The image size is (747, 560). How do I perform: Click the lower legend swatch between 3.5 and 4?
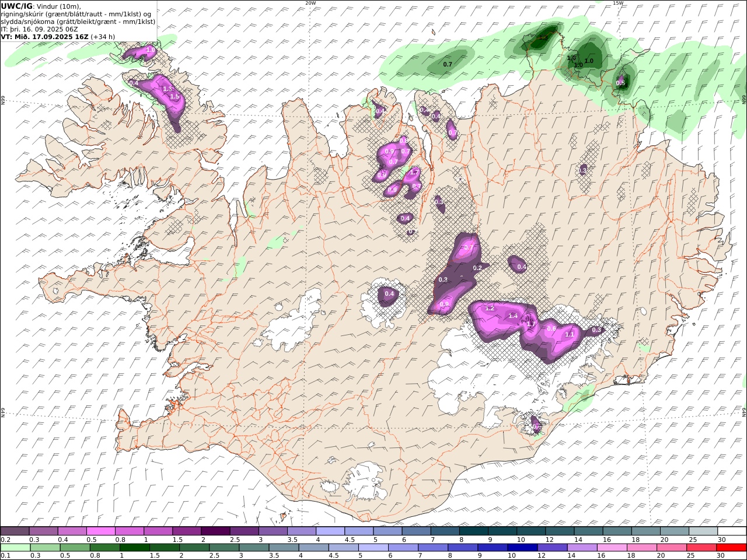point(284,548)
